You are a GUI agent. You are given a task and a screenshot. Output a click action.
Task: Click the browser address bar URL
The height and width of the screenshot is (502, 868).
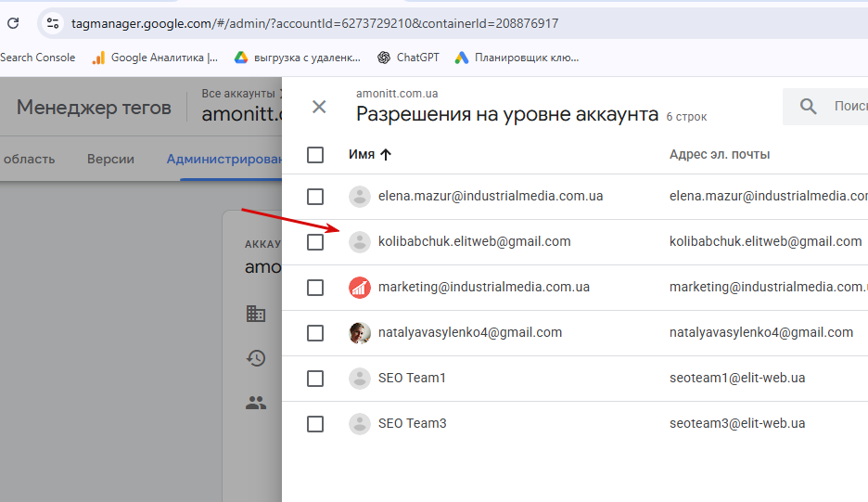pos(315,23)
